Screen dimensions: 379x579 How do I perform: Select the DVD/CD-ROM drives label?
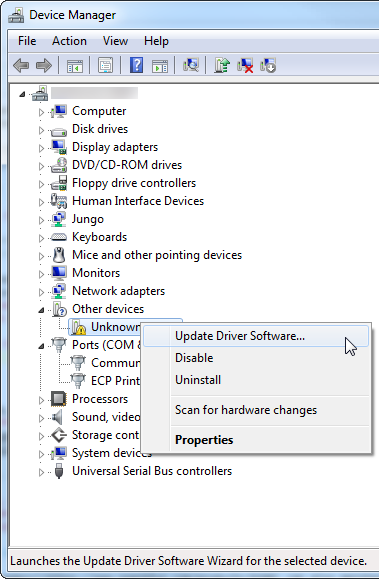coord(127,165)
